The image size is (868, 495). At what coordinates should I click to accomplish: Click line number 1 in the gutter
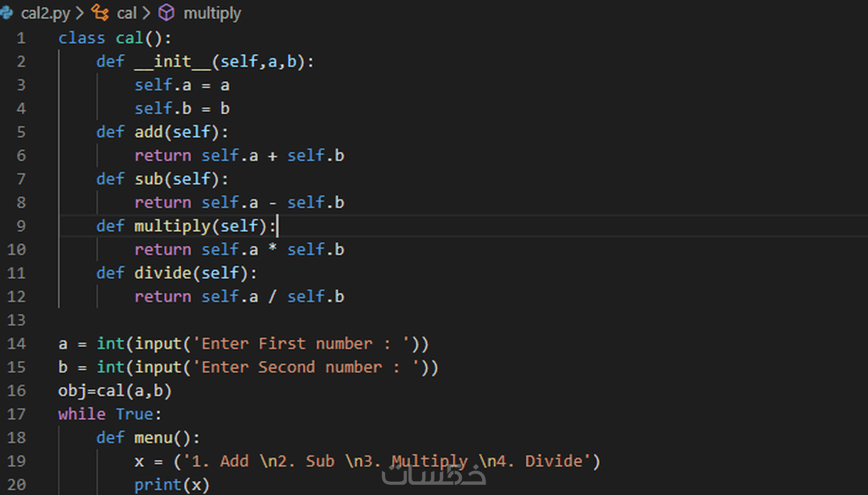pyautogui.click(x=21, y=38)
